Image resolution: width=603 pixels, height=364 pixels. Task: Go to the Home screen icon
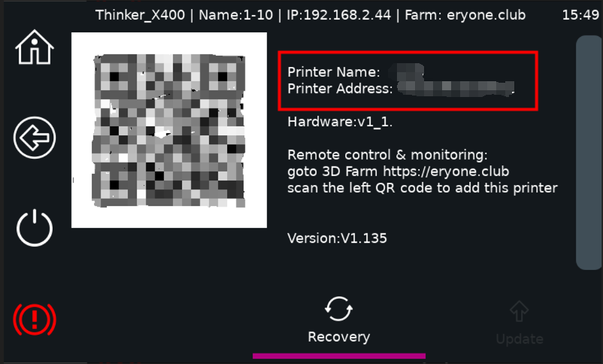pos(35,47)
